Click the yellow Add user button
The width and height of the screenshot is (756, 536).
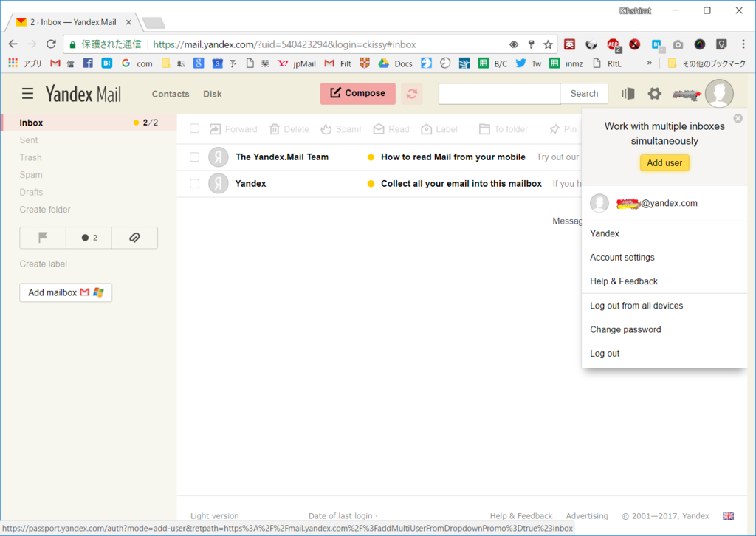click(664, 163)
